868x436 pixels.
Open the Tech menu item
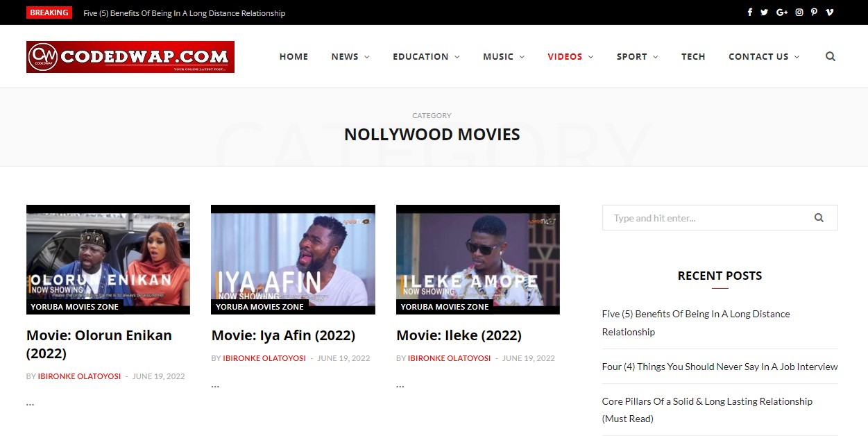[693, 57]
